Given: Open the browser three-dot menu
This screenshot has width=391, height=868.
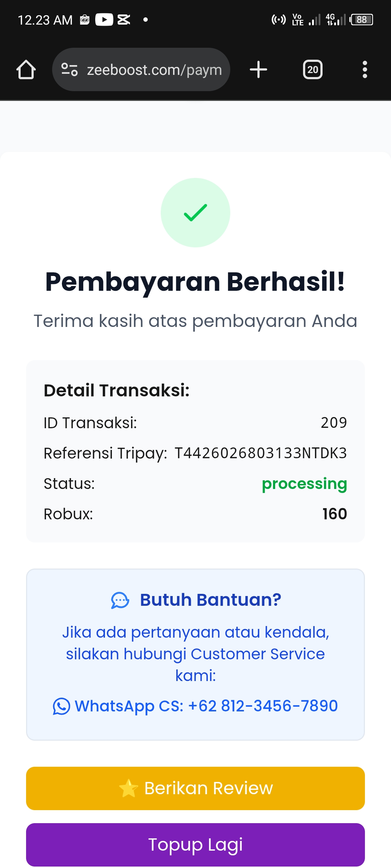Looking at the screenshot, I should 365,69.
